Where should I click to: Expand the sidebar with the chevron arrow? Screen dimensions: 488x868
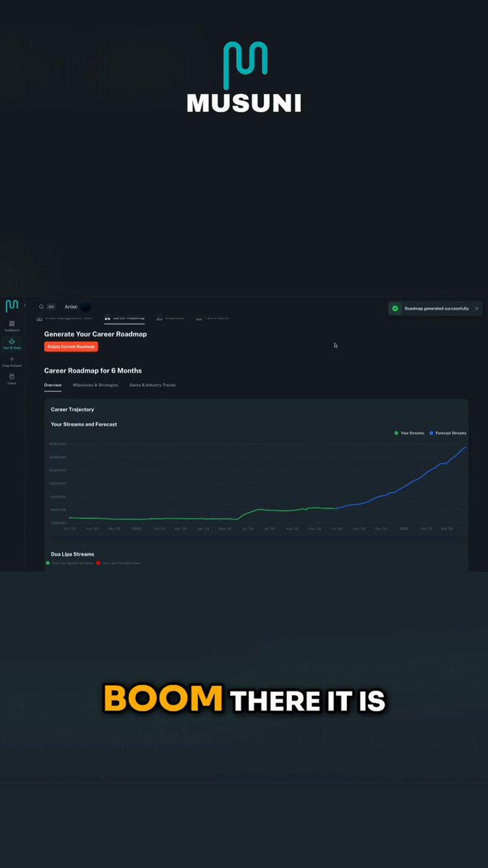pos(25,306)
